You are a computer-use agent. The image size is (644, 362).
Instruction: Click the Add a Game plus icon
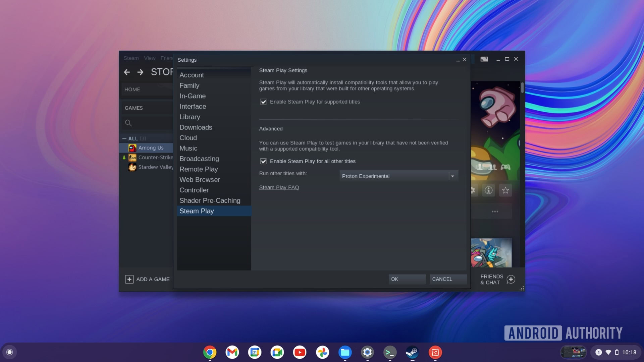(x=129, y=279)
